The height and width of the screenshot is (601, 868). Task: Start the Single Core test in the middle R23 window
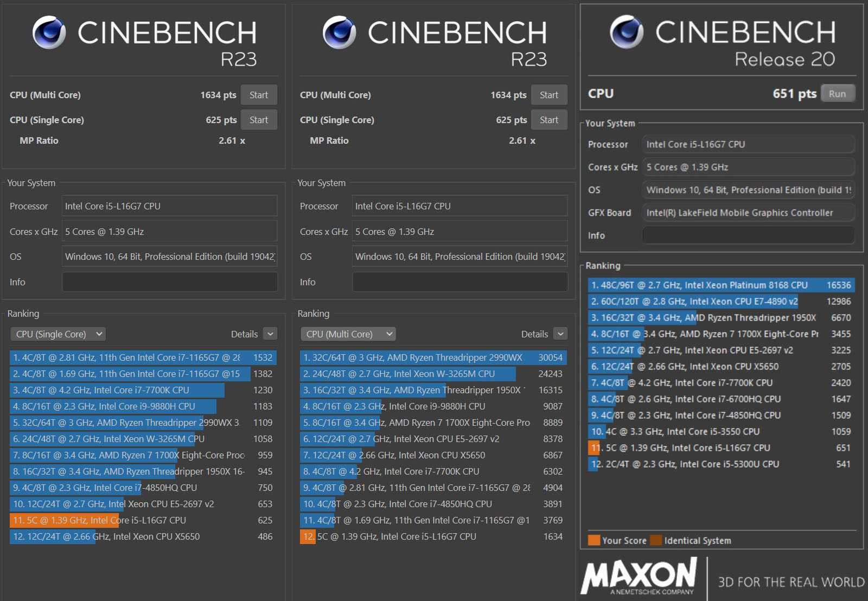[549, 120]
